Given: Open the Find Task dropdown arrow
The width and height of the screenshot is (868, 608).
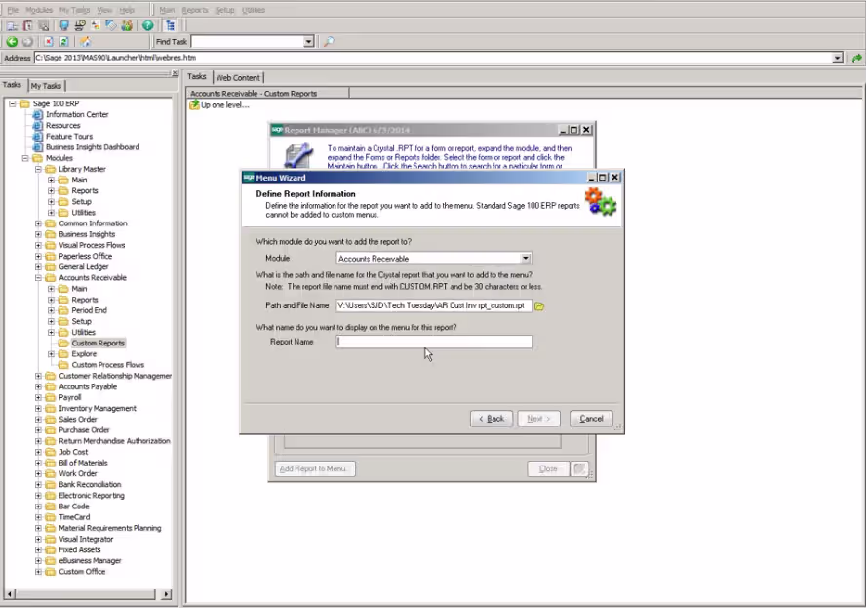Looking at the screenshot, I should pos(308,42).
